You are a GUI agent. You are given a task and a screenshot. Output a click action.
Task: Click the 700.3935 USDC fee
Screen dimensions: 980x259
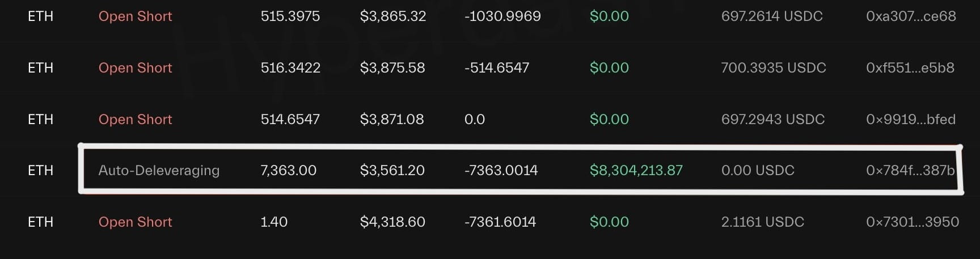pyautogui.click(x=773, y=68)
